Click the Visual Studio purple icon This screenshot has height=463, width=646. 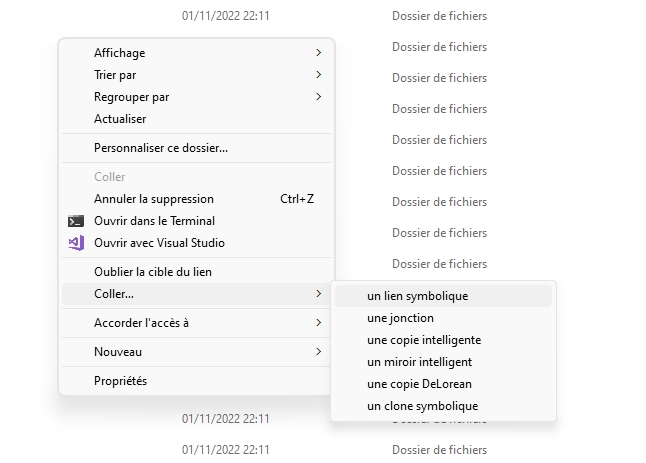[76, 243]
